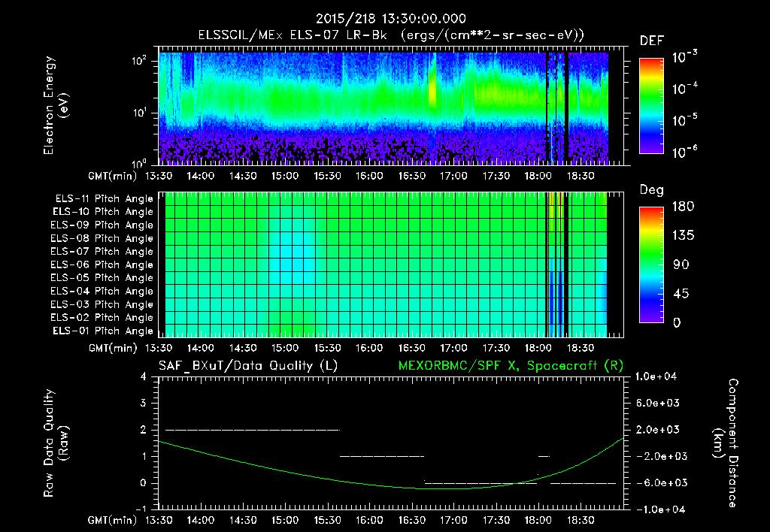Click the 4 tick on Raw Data Quality axis
Image resolution: width=770 pixels, height=532 pixels.
[143, 376]
